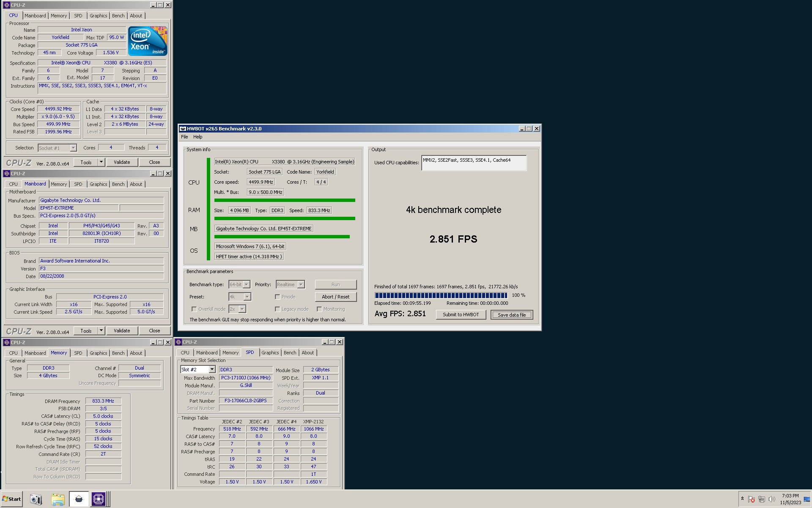Viewport: 812px width, 508px height.
Task: Open the camera app on the taskbar
Action: click(x=36, y=500)
